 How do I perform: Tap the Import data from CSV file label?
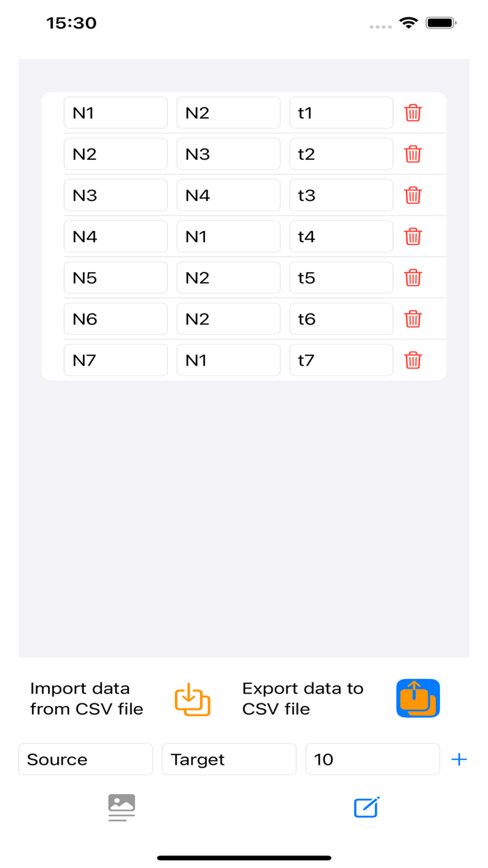point(86,698)
